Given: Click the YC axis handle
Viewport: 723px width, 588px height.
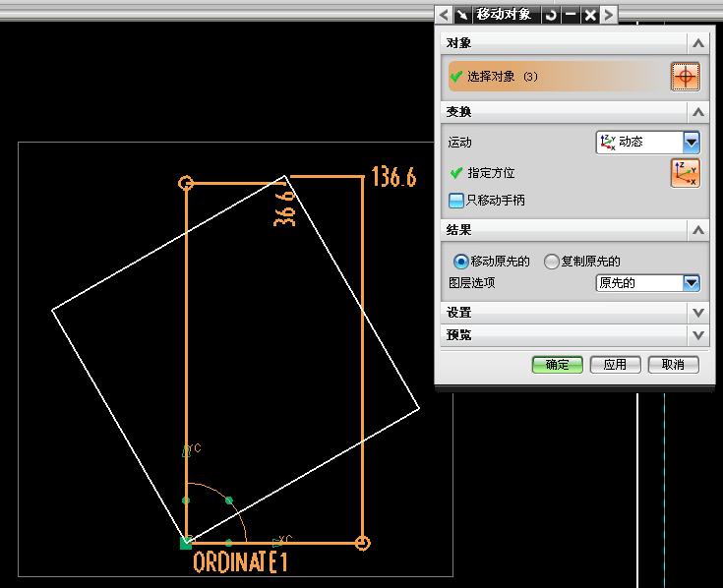Looking at the screenshot, I should [x=187, y=450].
